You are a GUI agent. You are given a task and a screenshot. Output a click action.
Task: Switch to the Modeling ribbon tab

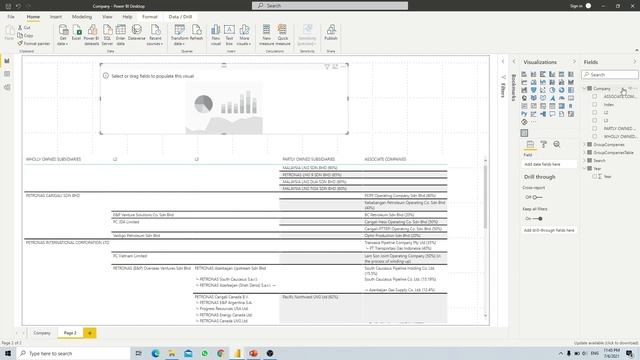pyautogui.click(x=82, y=17)
